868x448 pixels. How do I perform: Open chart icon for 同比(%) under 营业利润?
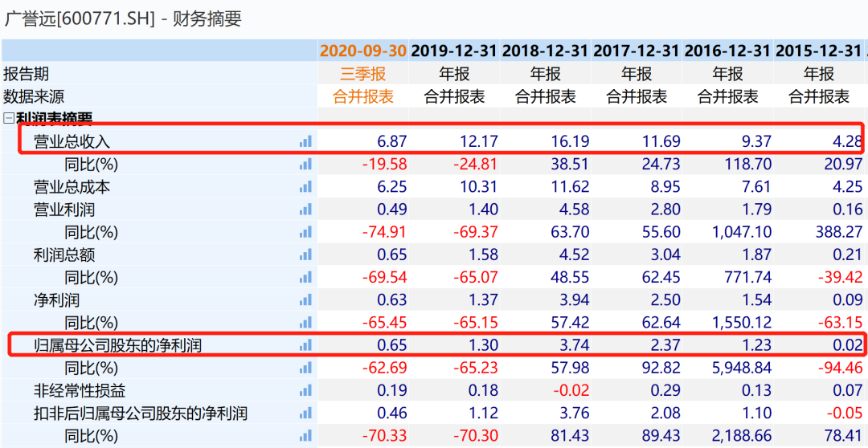[x=305, y=232]
